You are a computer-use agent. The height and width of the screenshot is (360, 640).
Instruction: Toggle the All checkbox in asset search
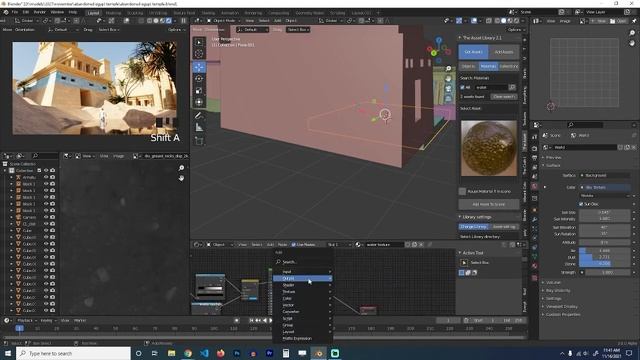coord(462,87)
